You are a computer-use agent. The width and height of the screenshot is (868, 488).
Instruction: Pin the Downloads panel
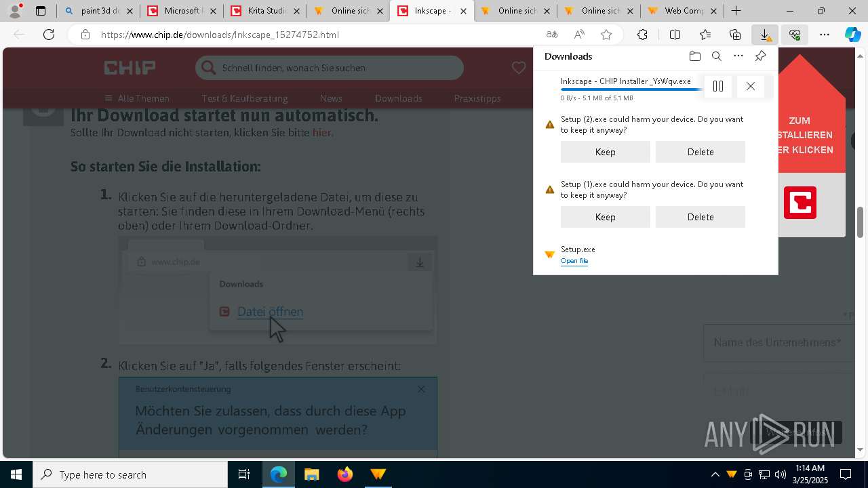pos(760,56)
